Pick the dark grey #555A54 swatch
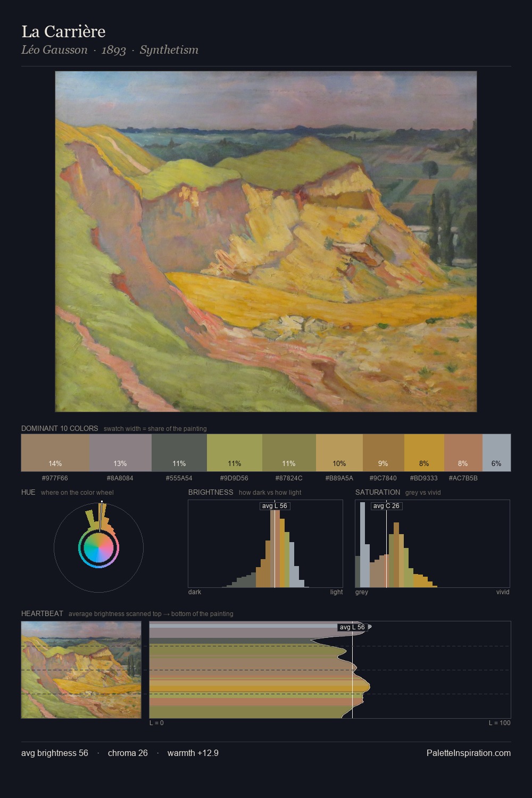 pyautogui.click(x=179, y=453)
